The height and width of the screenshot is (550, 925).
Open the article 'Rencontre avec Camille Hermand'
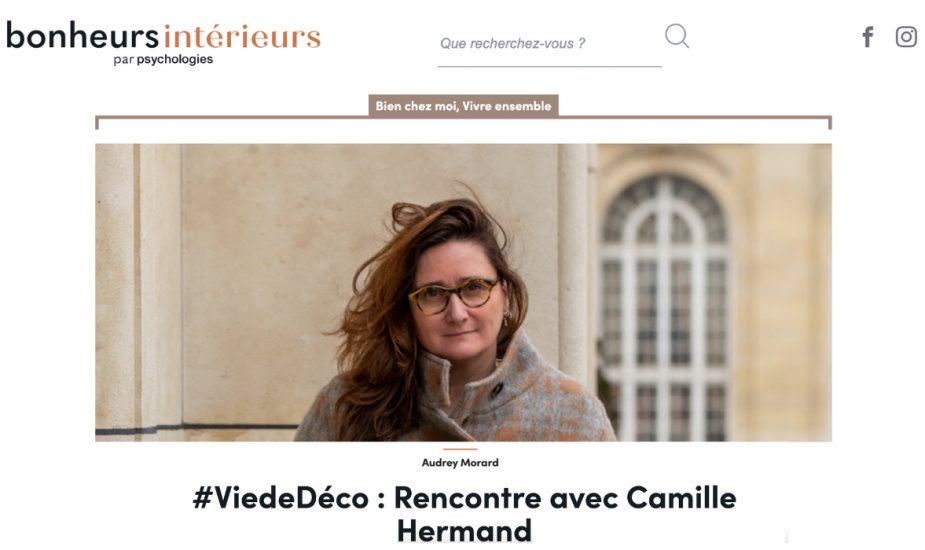click(464, 514)
